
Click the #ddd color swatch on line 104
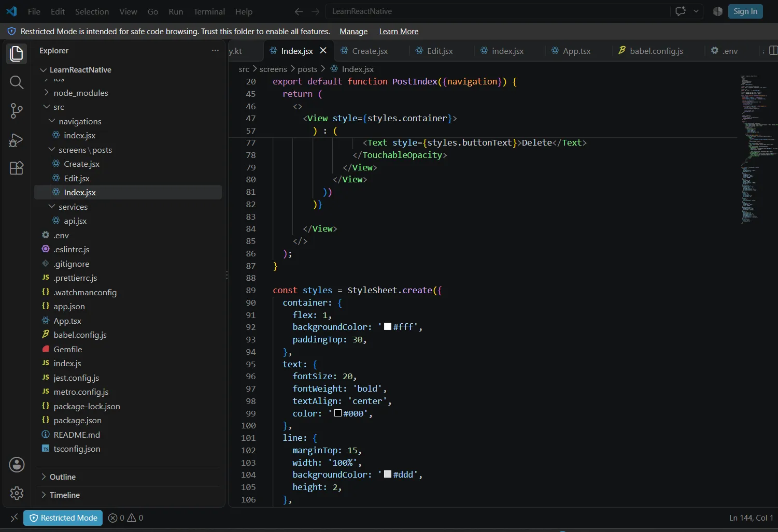pyautogui.click(x=388, y=475)
